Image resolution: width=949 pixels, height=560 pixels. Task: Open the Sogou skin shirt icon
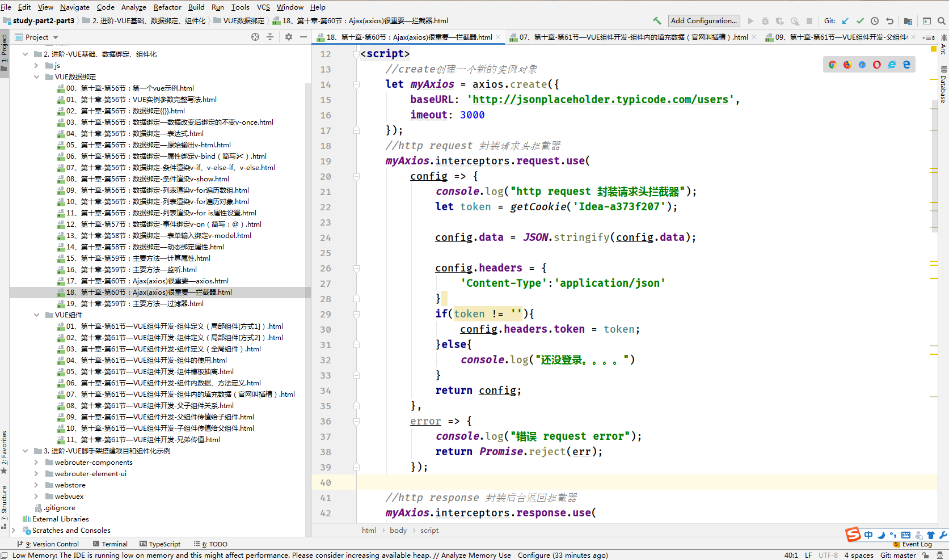click(x=931, y=535)
